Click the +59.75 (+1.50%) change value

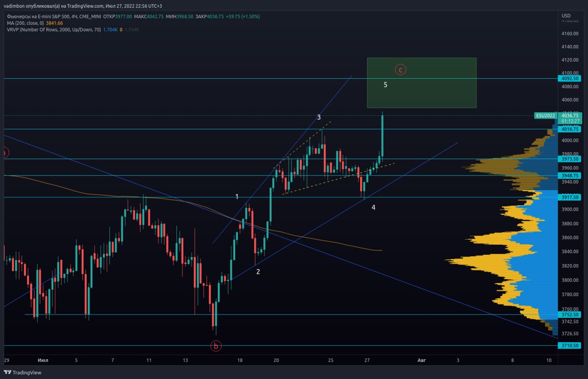(243, 16)
